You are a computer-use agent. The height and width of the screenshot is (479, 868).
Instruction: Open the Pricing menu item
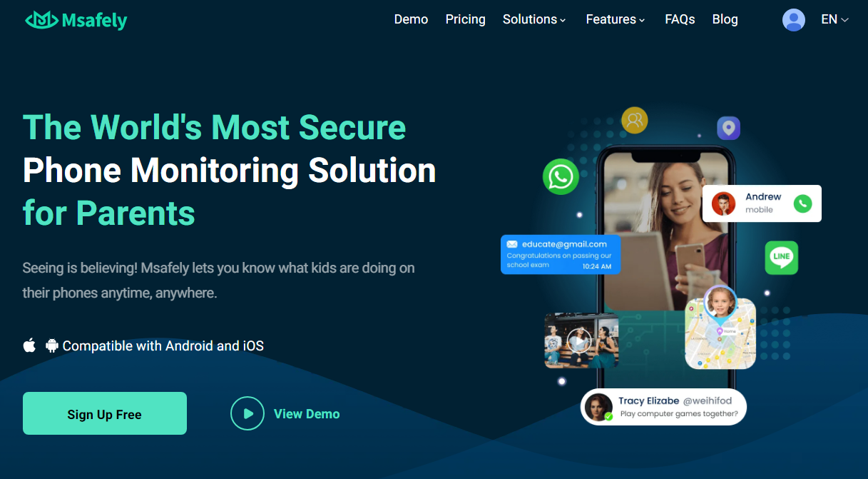[466, 19]
